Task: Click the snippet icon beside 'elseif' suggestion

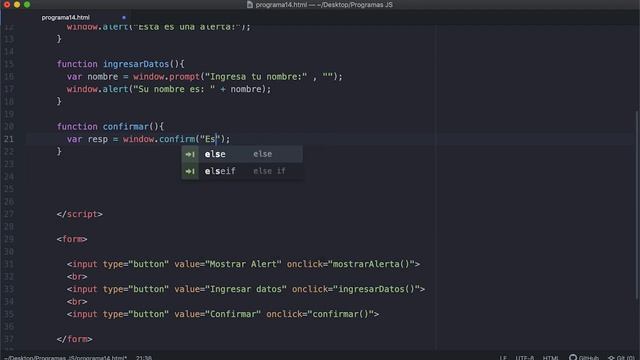Action: [x=190, y=171]
